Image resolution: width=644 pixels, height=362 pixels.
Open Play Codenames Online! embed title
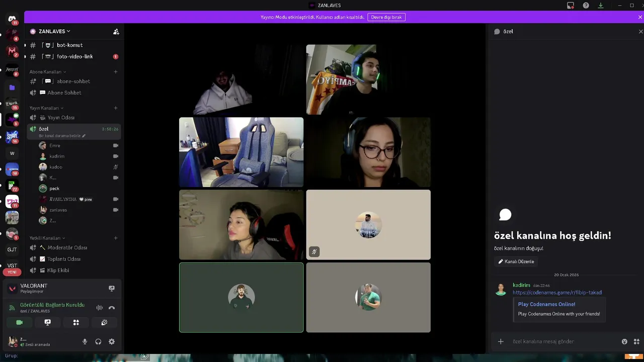tap(546, 304)
